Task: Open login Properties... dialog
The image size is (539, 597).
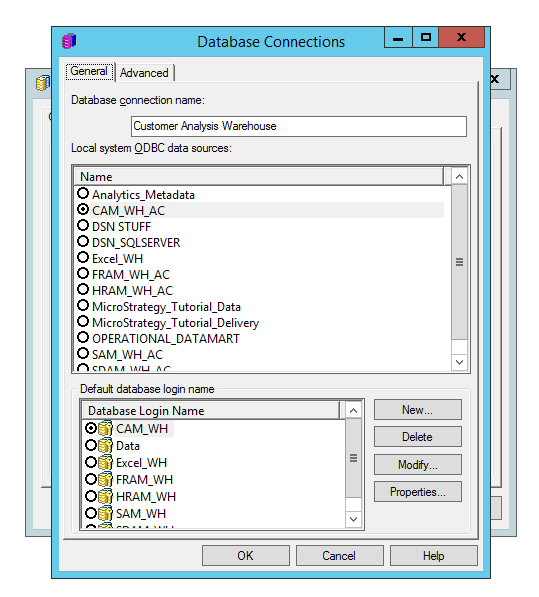Action: (x=418, y=492)
